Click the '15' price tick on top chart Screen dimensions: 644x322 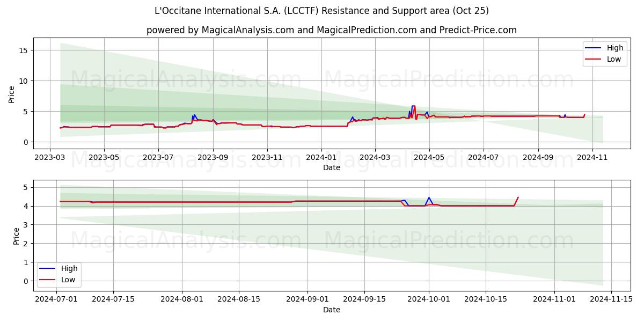24,50
